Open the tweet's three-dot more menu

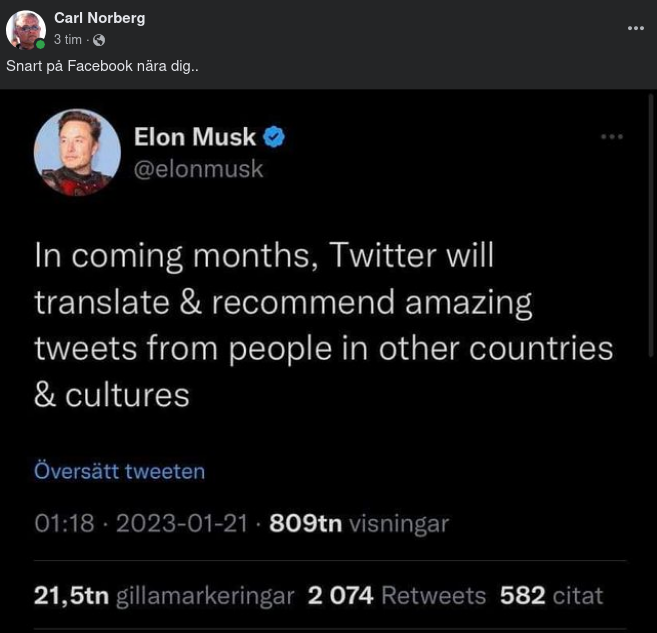[x=612, y=137]
